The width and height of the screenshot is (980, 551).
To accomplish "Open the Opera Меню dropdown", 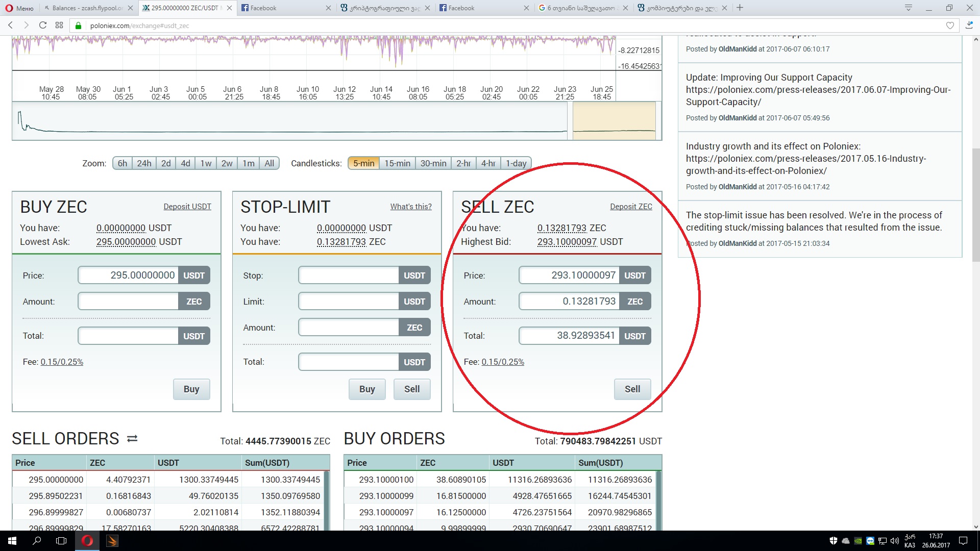I will (19, 8).
